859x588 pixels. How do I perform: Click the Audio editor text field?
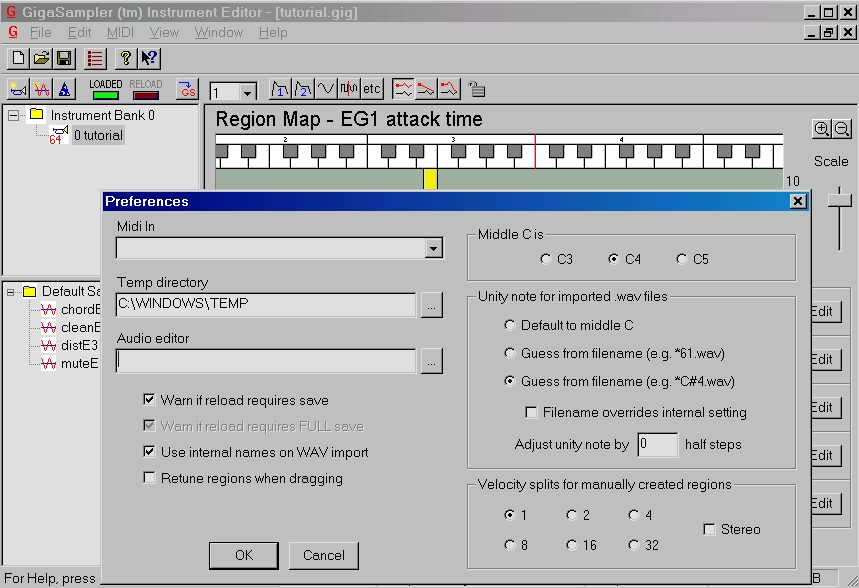[x=266, y=361]
